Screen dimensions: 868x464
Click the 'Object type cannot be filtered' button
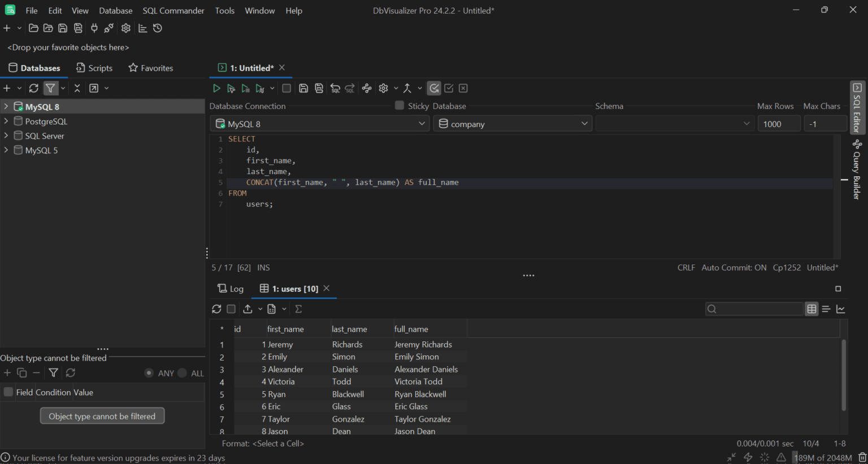click(x=102, y=416)
